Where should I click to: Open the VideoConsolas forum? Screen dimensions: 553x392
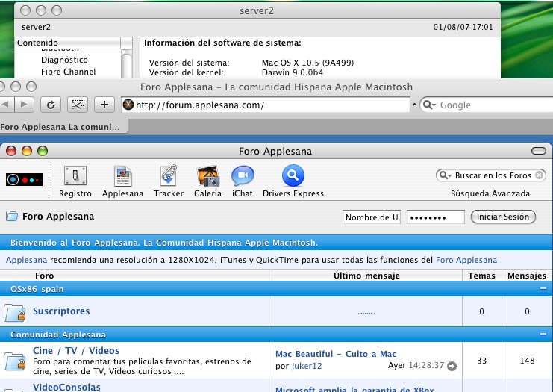[x=66, y=387]
